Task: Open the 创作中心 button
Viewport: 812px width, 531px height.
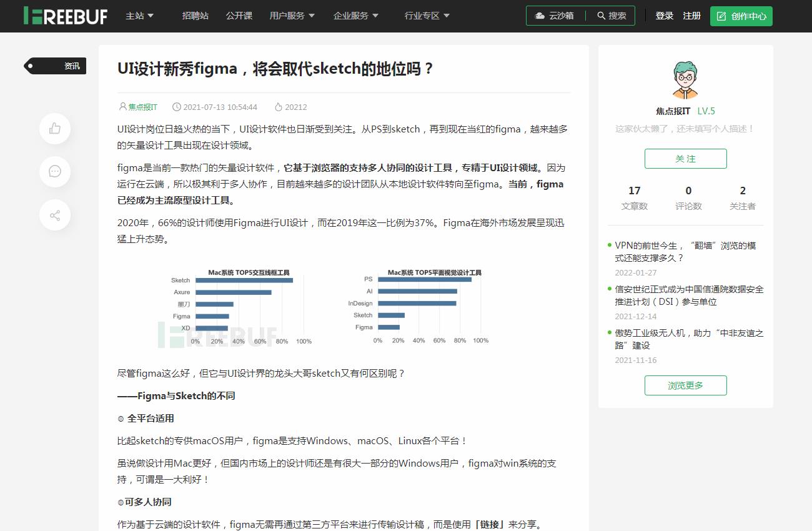Action: [x=741, y=16]
